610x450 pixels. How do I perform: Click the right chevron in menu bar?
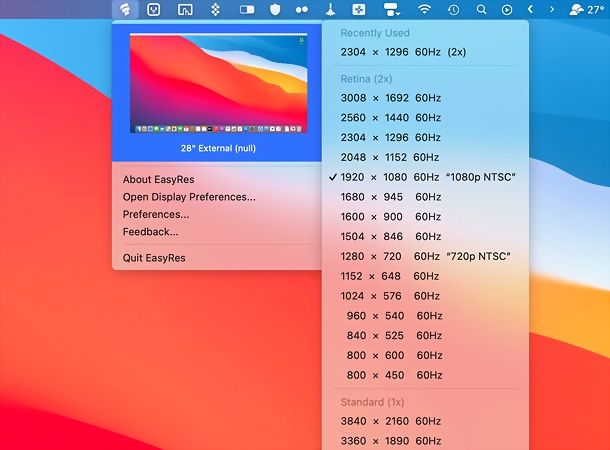click(552, 9)
